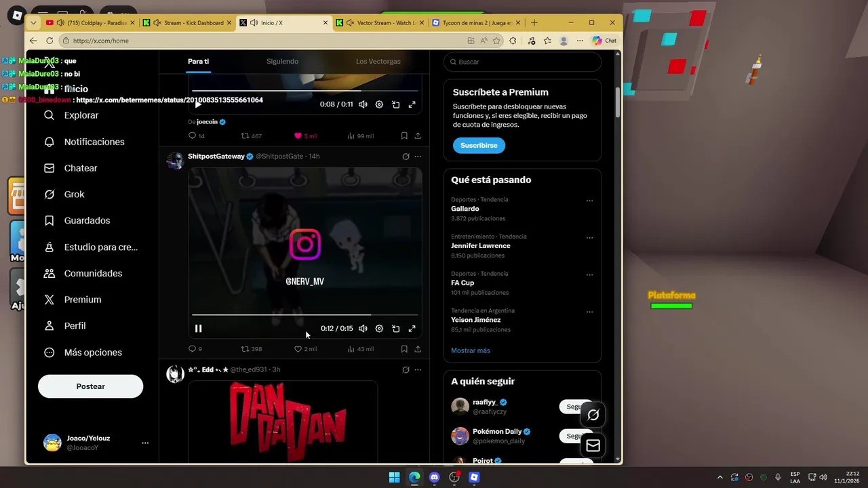
Task: Click the Suscribirse button
Action: pos(479,146)
